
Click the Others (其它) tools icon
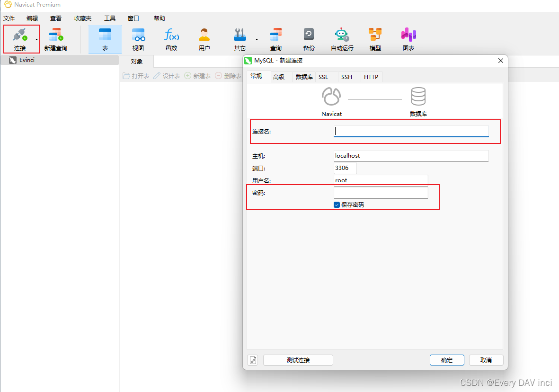(x=240, y=35)
